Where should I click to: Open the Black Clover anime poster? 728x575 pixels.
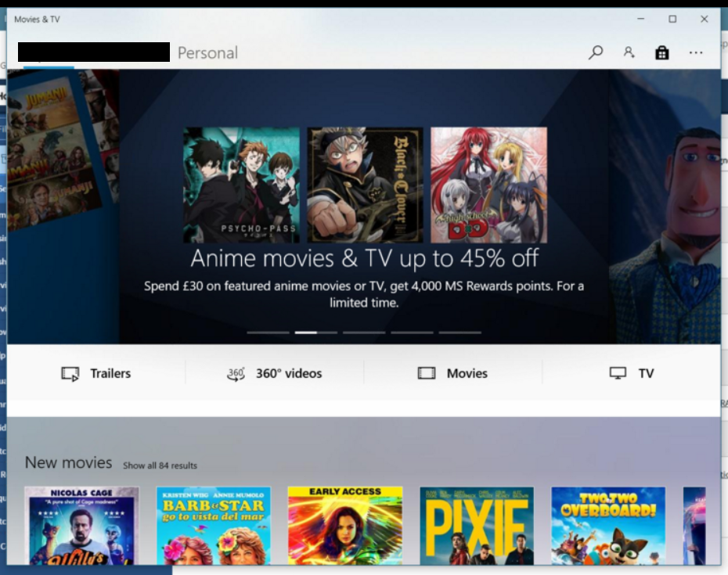tap(365, 185)
